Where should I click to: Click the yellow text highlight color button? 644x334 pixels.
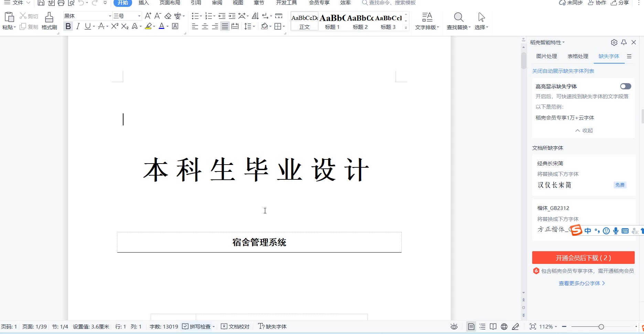[x=148, y=26]
